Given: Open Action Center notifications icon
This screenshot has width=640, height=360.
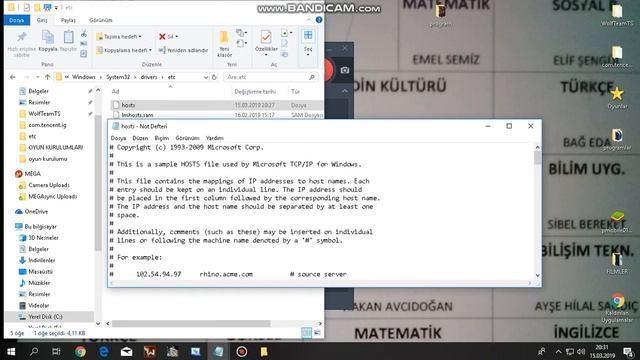Looking at the screenshot, I should click(629, 351).
